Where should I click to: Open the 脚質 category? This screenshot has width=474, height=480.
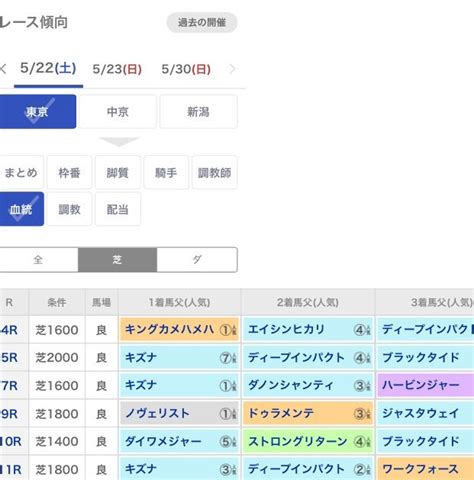[x=118, y=173]
